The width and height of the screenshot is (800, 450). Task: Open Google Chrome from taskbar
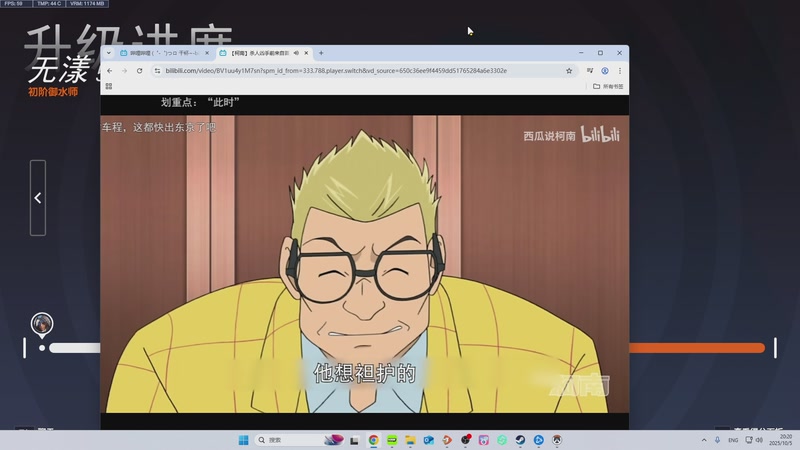tap(373, 440)
